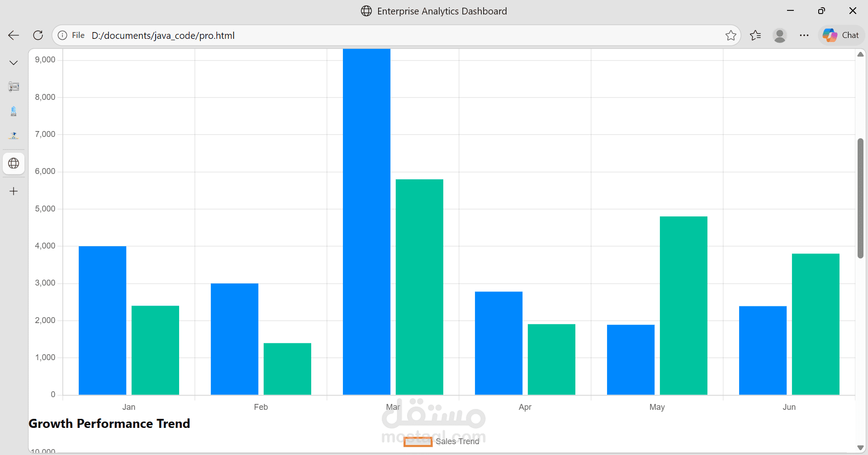Click the green Jan bar
Image resolution: width=868 pixels, height=455 pixels.
[155, 350]
